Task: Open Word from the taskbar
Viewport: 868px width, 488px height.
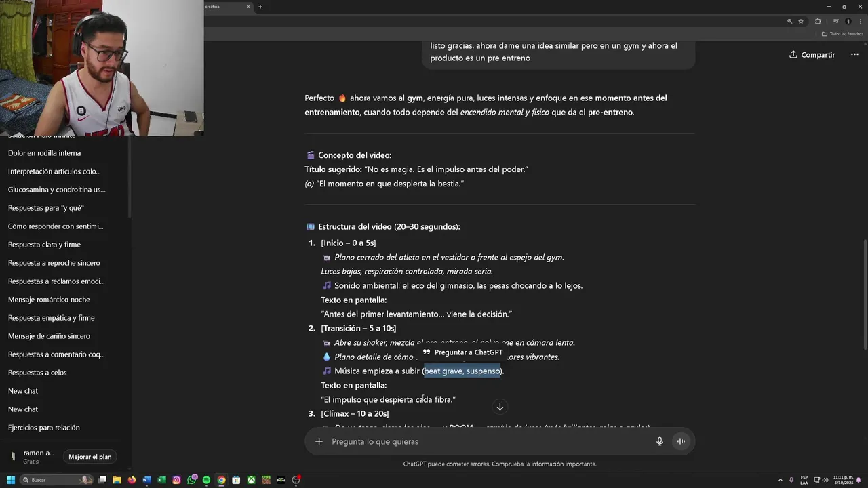Action: pos(146,480)
